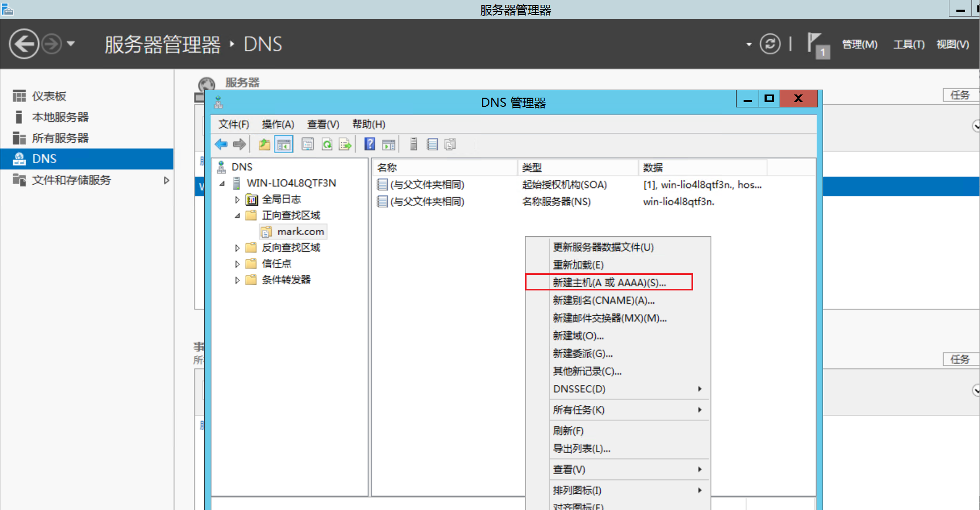Choose 新建邮件交换器(MX)(M)... menu entry
980x510 pixels.
point(618,318)
